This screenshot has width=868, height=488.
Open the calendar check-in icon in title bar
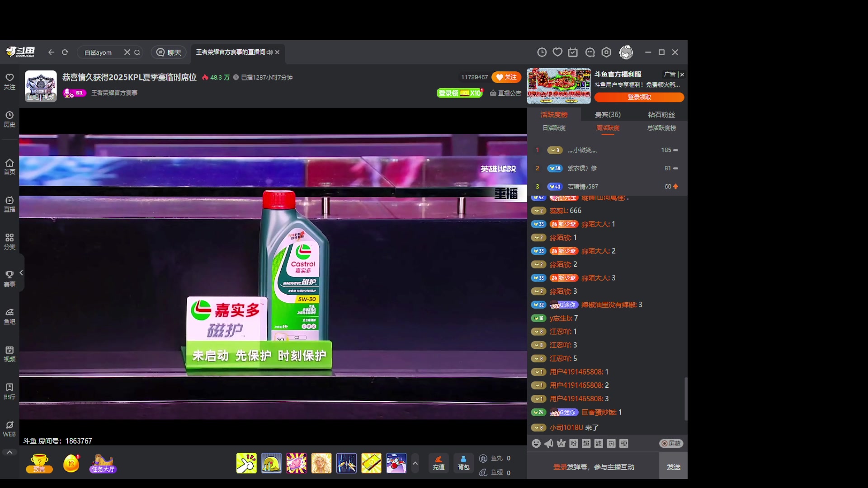(x=573, y=52)
